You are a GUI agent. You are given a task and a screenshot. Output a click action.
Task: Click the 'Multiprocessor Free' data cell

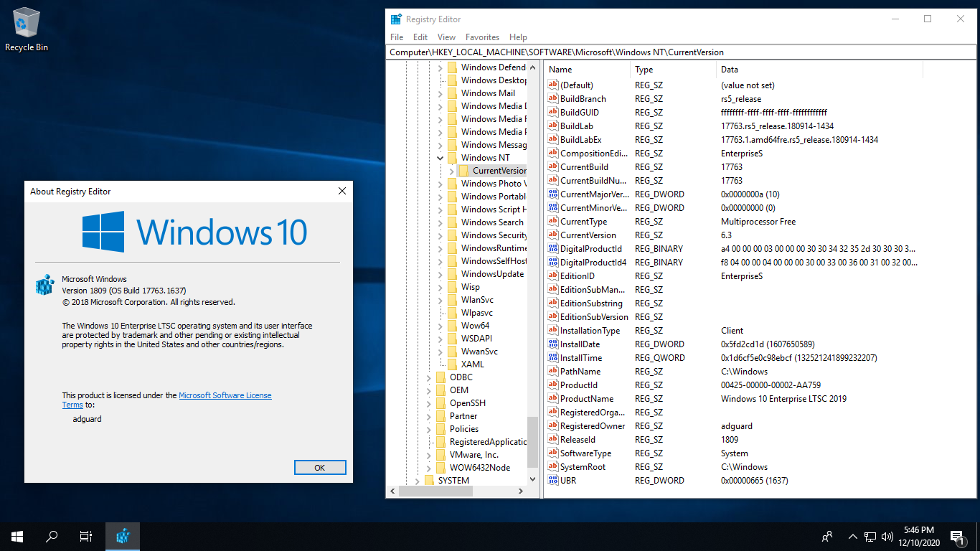(x=758, y=221)
